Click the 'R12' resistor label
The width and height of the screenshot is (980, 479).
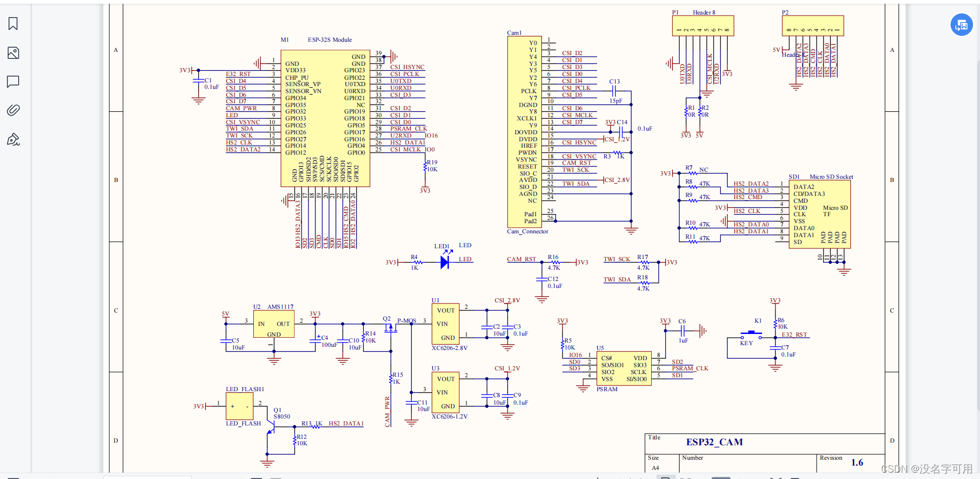click(301, 437)
